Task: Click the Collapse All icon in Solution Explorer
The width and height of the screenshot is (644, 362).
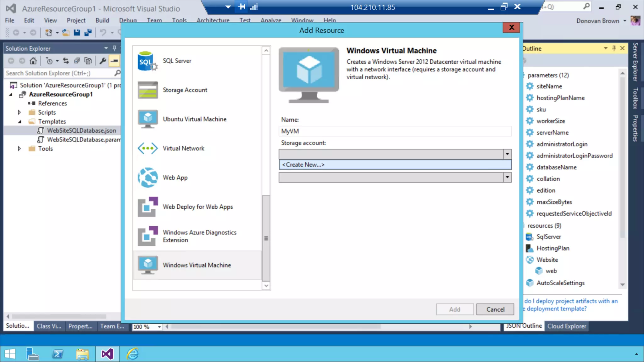Action: coord(77,61)
